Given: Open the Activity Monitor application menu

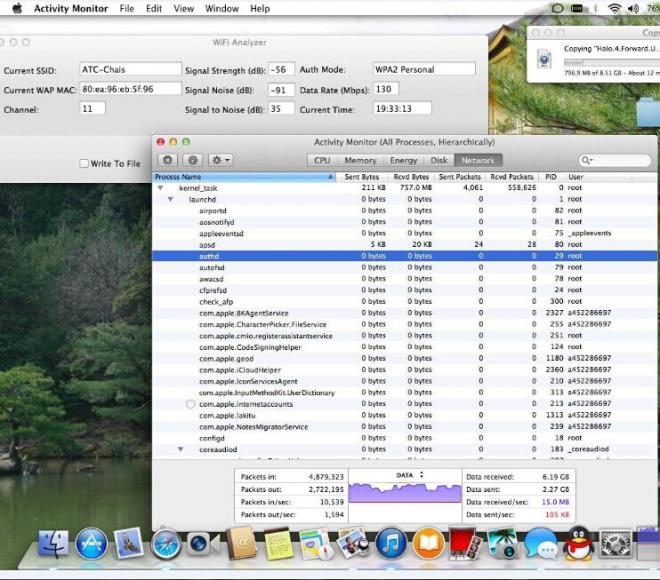Looking at the screenshot, I should [x=71, y=8].
